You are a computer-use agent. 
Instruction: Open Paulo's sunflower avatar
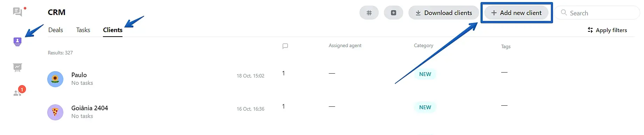point(55,79)
